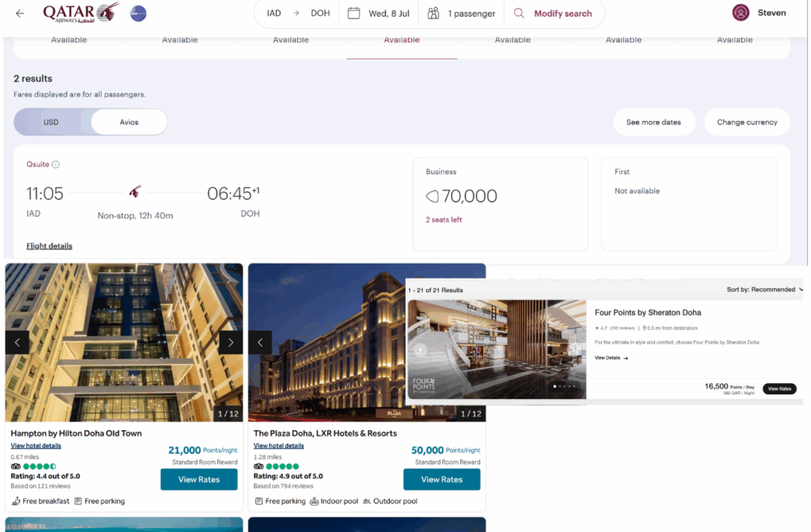The width and height of the screenshot is (811, 532).
Task: Open the Flight details link
Action: pos(49,246)
